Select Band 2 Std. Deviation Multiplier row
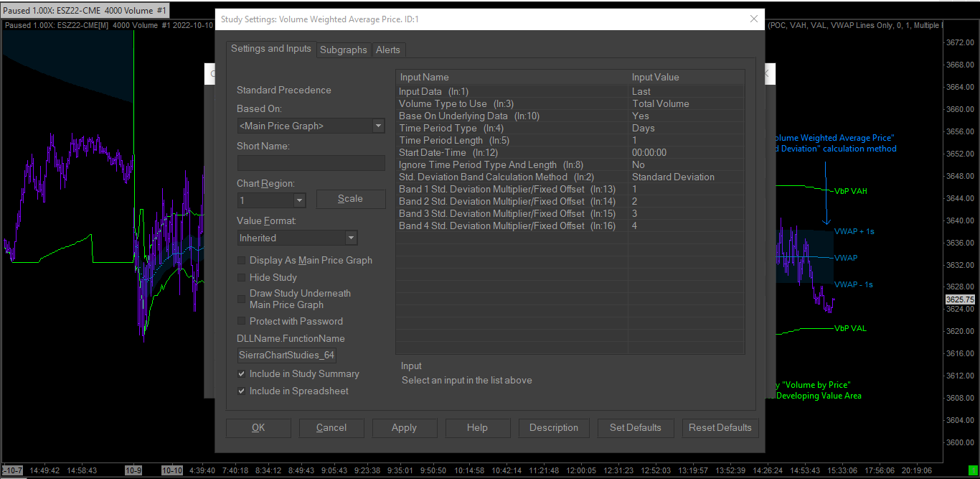 click(570, 201)
